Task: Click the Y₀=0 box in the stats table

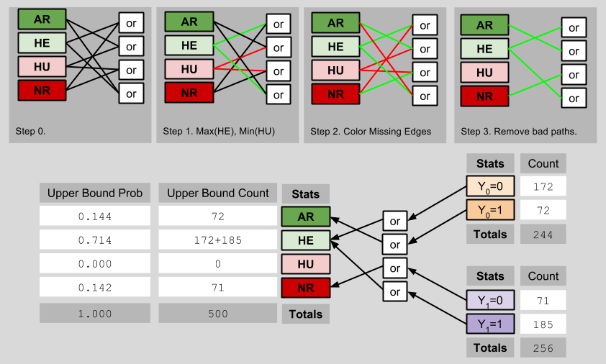Action: point(490,186)
